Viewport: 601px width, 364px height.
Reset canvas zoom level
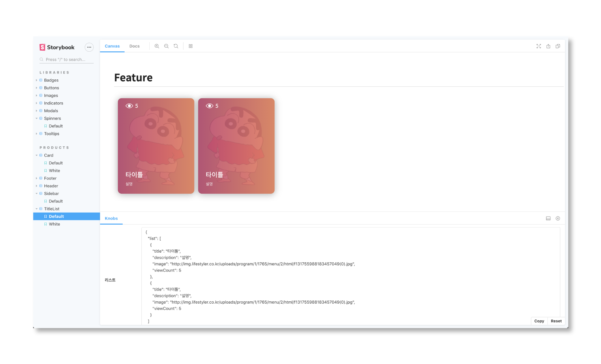click(x=176, y=46)
